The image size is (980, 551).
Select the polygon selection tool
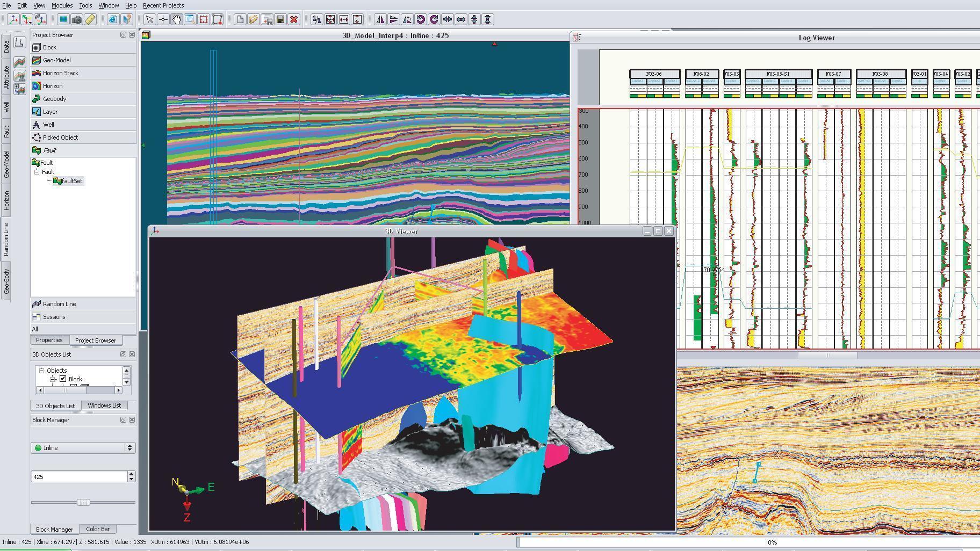(x=217, y=19)
